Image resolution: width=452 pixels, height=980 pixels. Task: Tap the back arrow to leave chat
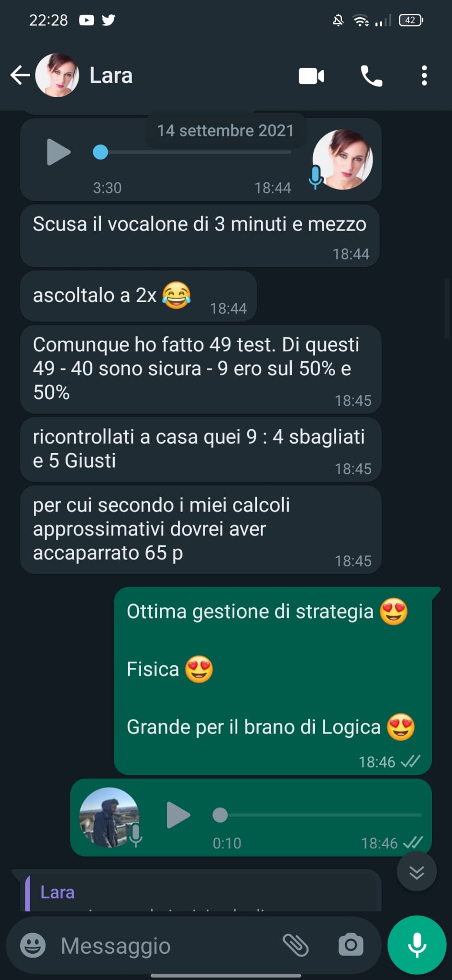pos(20,75)
